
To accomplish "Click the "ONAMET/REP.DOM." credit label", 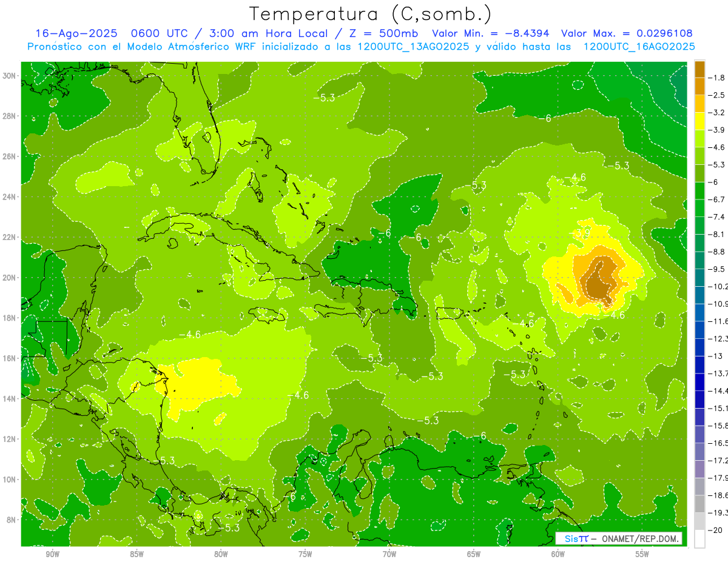I will click(x=641, y=538).
